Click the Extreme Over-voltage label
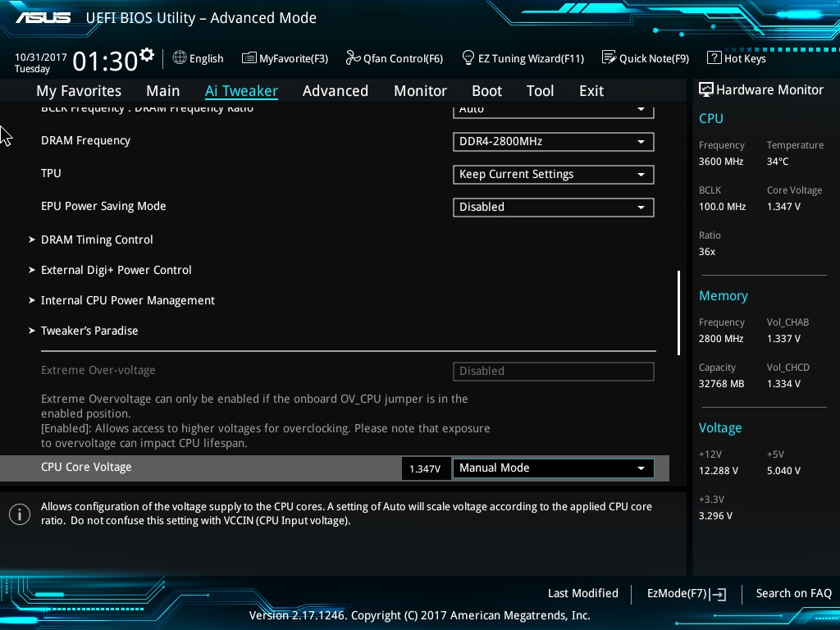This screenshot has height=630, width=840. [98, 370]
